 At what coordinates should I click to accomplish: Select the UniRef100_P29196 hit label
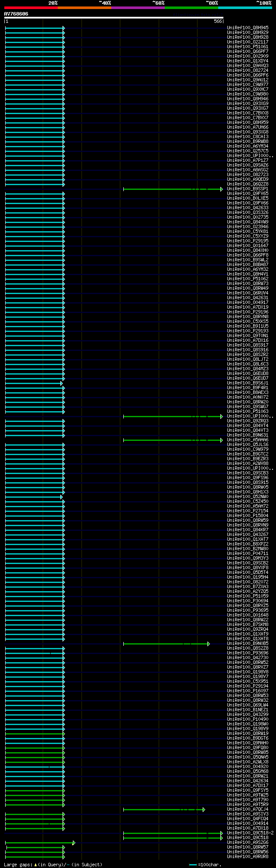tap(248, 312)
